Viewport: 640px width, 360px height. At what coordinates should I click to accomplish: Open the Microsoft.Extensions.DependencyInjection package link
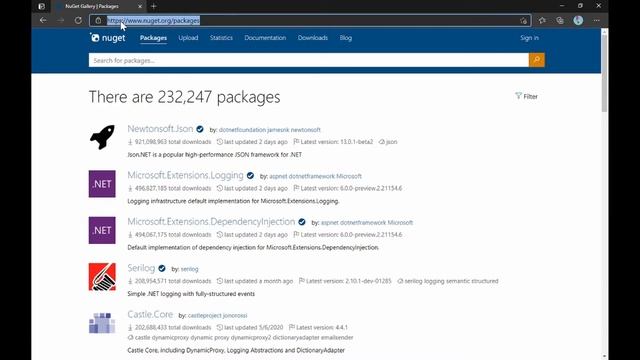tap(211, 222)
